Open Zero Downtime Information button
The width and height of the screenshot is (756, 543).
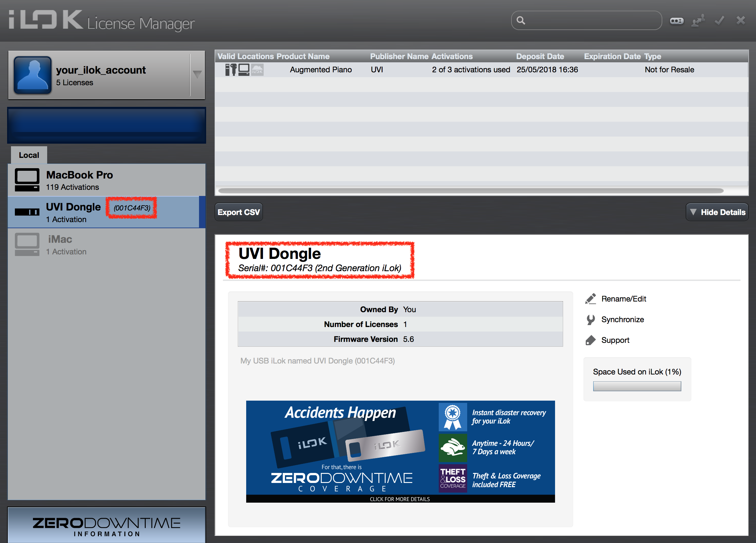point(107,525)
